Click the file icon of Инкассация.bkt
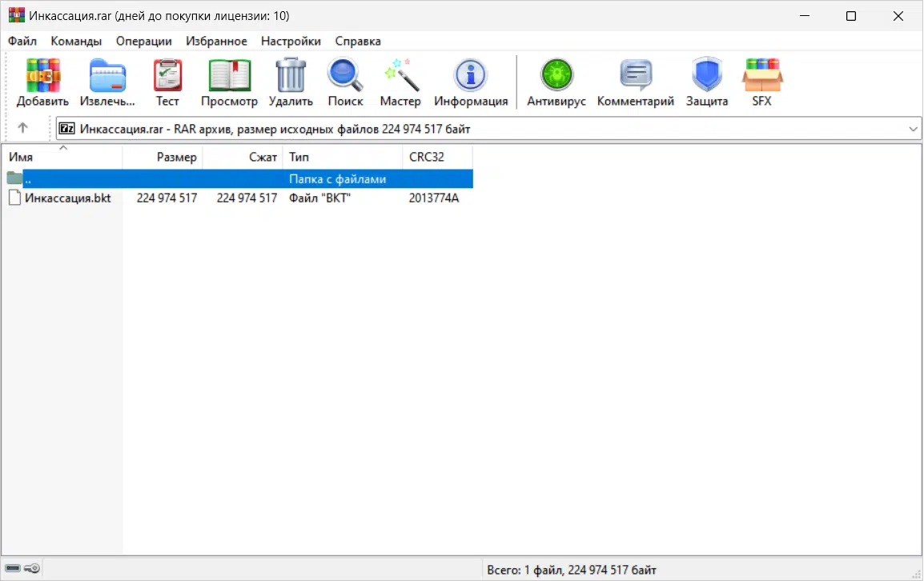Screen dimensions: 924x581 click(14, 198)
